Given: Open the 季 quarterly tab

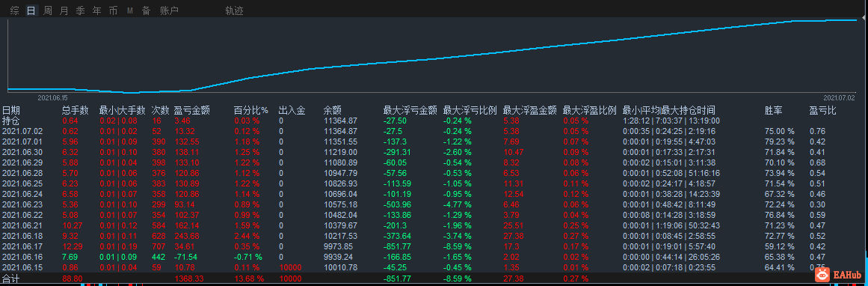Looking at the screenshot, I should [80, 10].
